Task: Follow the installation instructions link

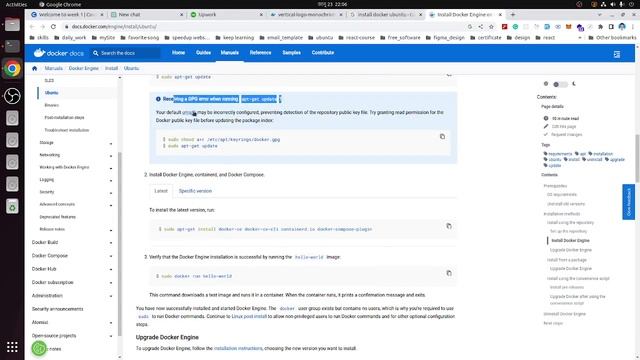Action: (238, 348)
